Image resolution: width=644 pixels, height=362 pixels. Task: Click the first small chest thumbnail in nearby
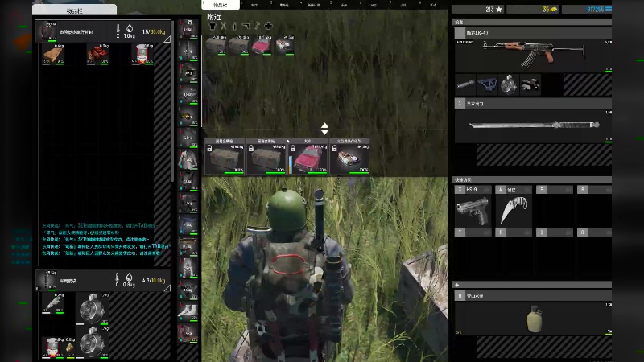point(216,45)
